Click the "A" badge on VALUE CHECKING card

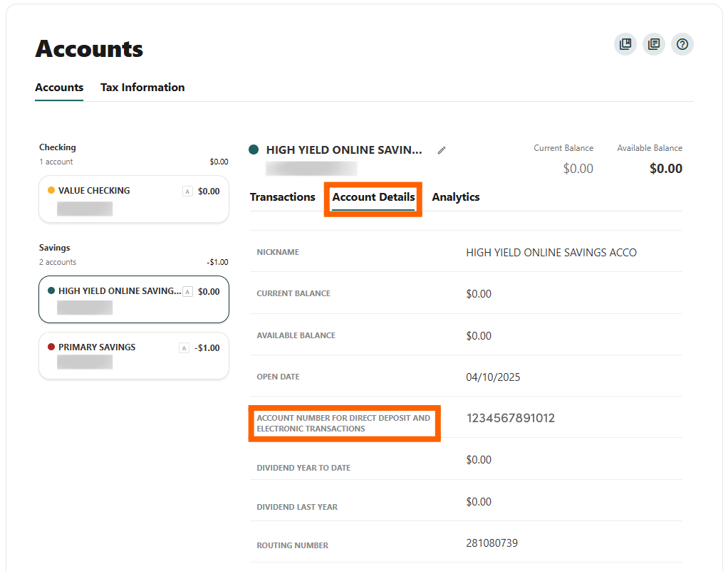coord(187,191)
